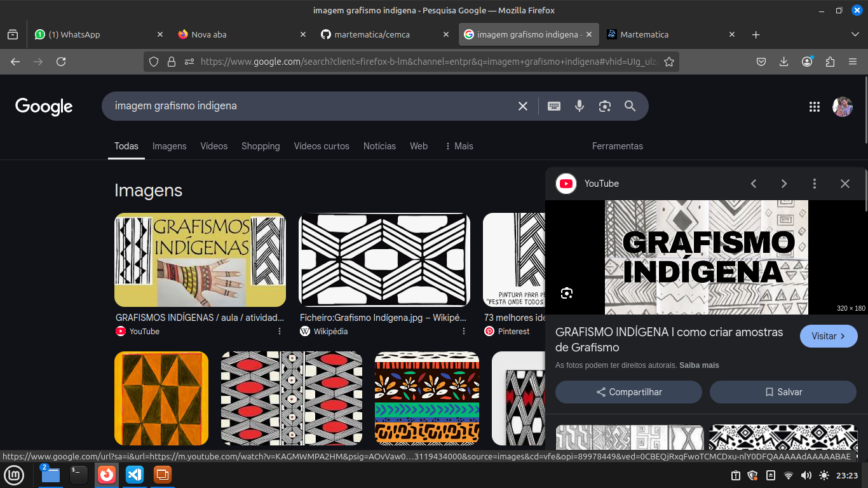Image resolution: width=868 pixels, height=488 pixels.
Task: Open network Wi-Fi tray icon
Action: click(789, 475)
